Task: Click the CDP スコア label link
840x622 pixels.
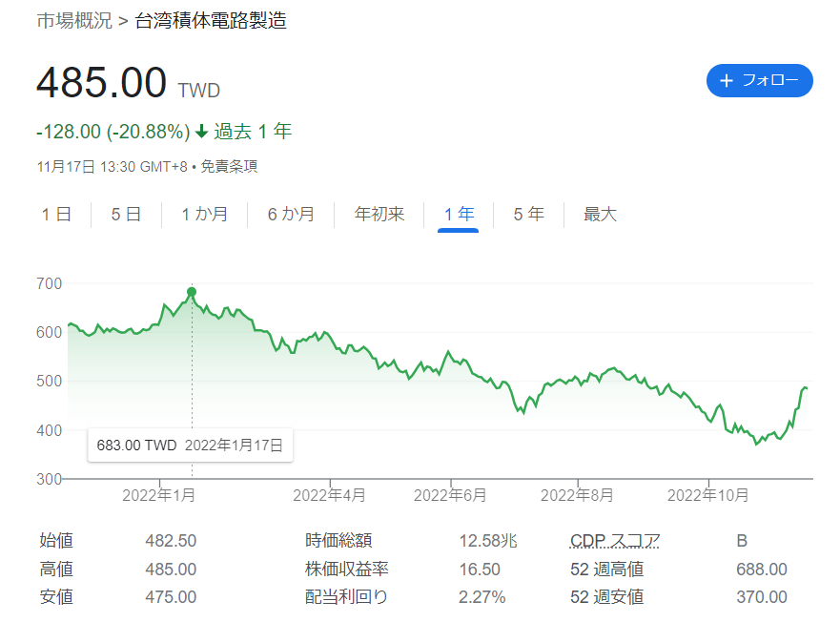Action: pos(615,541)
